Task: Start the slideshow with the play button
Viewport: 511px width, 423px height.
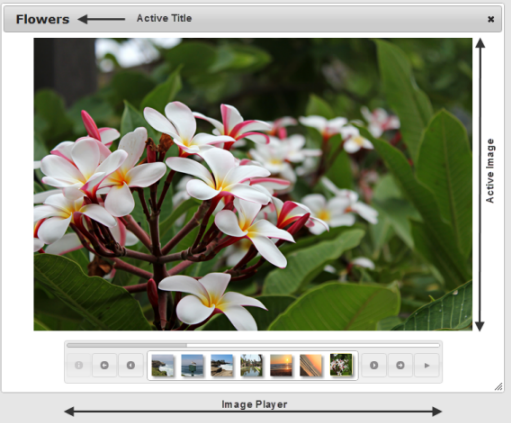Action: [x=427, y=365]
